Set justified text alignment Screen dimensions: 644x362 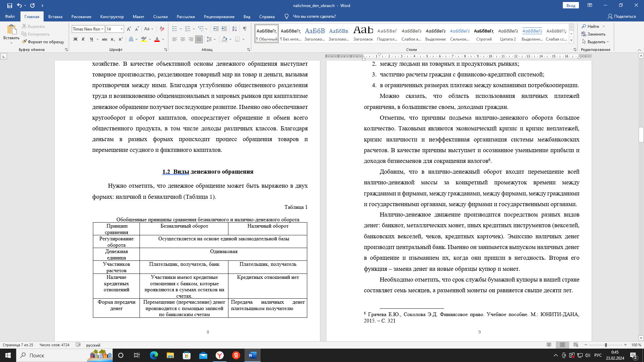(x=199, y=39)
